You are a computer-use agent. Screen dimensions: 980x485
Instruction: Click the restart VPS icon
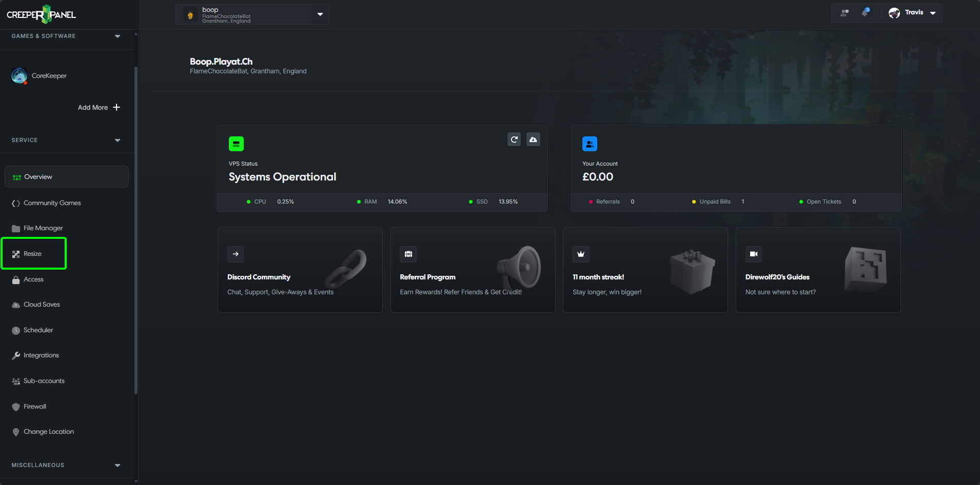[x=514, y=139]
